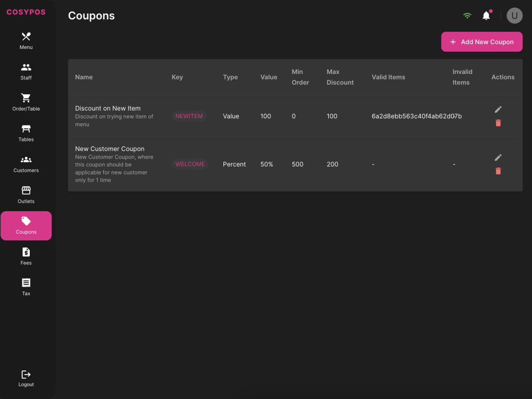Click the WELCOME key chip

[190, 164]
